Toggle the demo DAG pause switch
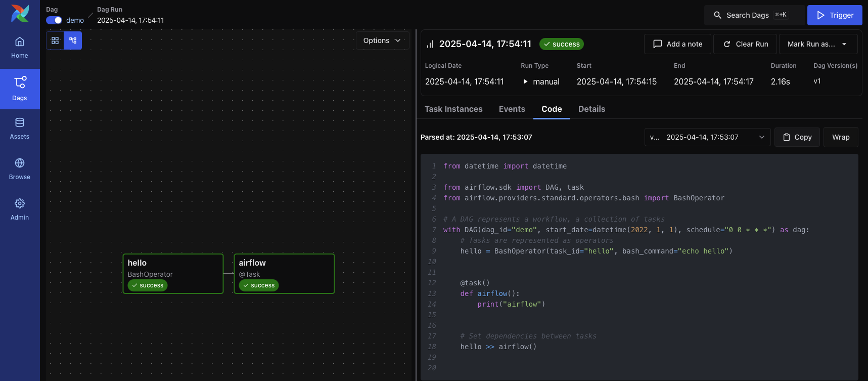 click(x=54, y=20)
